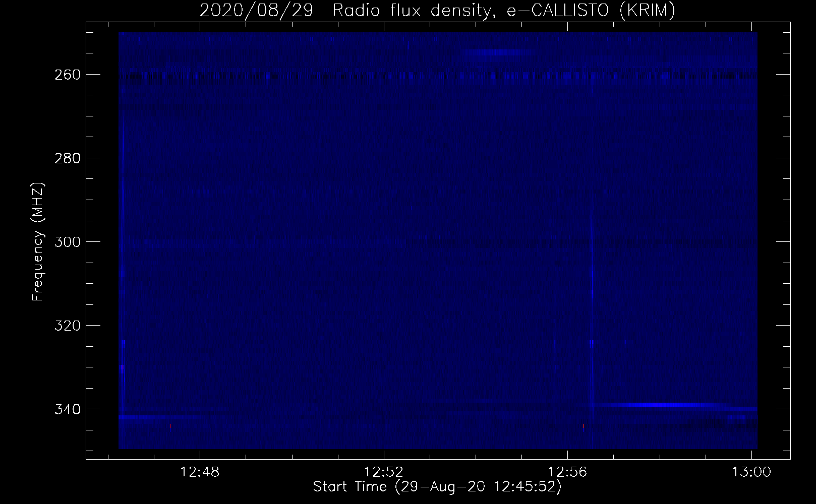Click the 13:00 time tick label
The width and height of the screenshot is (816, 504).
[x=752, y=472]
